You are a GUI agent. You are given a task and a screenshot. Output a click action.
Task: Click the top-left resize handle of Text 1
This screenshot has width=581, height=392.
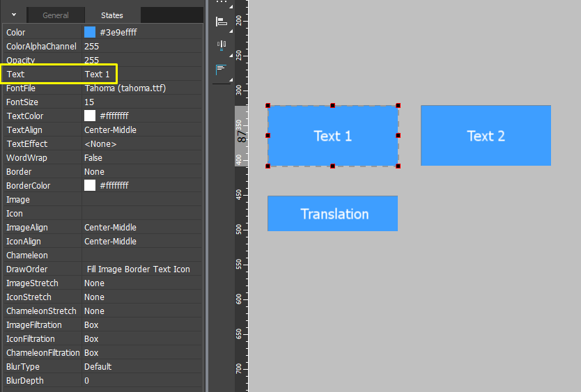[x=268, y=106]
